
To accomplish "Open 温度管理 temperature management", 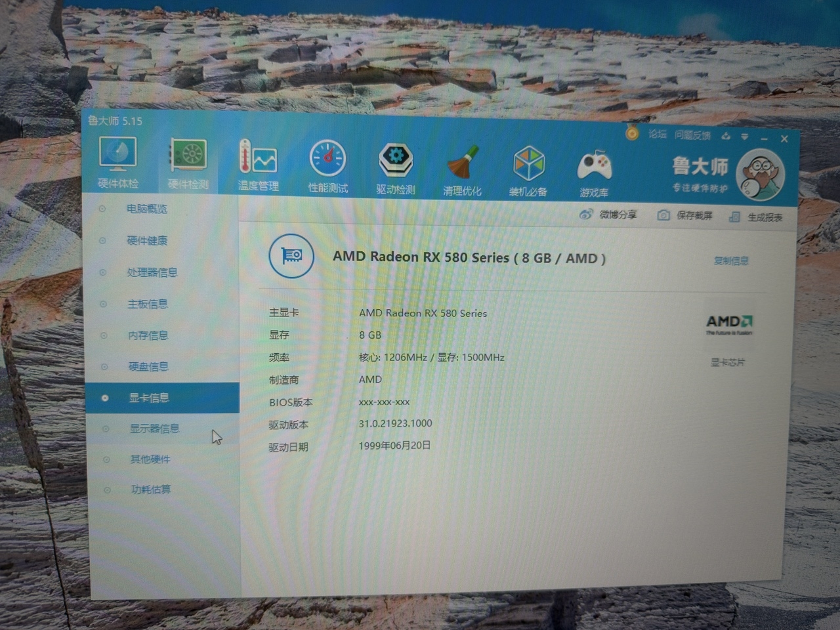I will [258, 165].
